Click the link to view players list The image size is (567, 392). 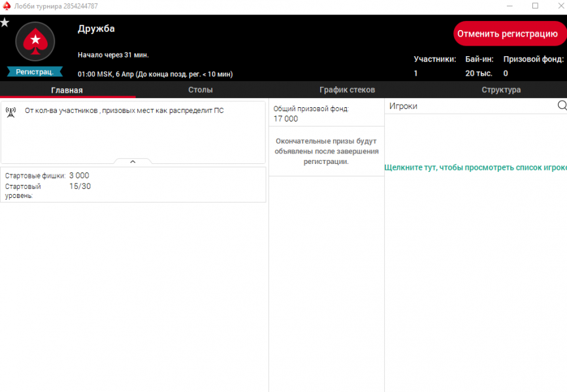pyautogui.click(x=475, y=167)
